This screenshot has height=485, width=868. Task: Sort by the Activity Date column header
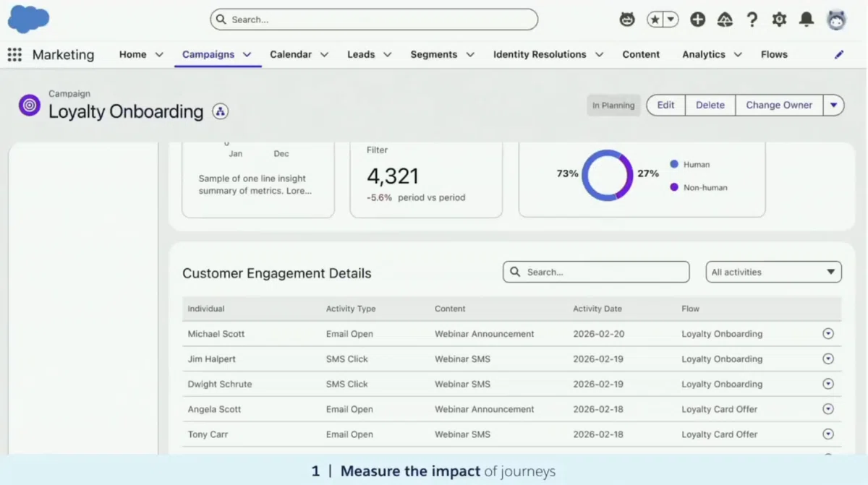click(x=597, y=309)
